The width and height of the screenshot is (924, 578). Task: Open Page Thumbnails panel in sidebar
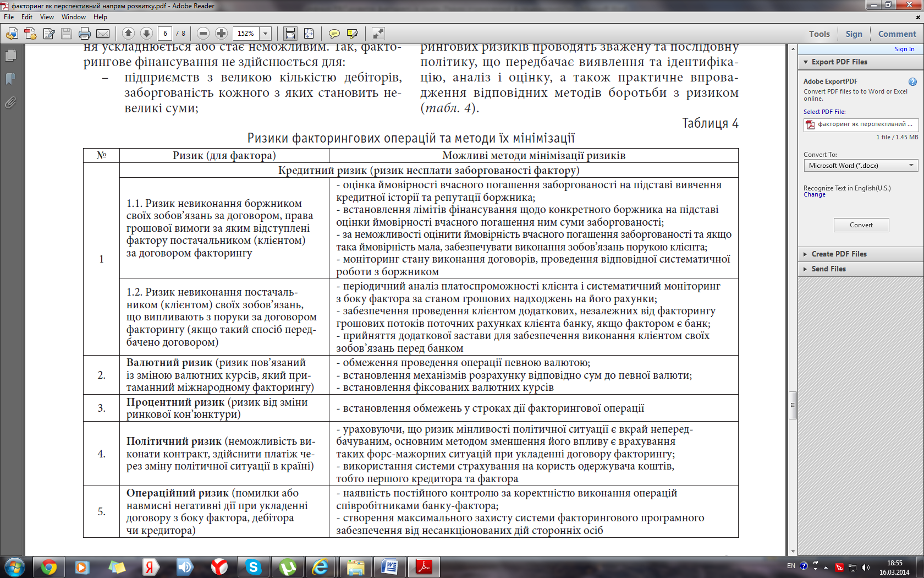[10, 56]
